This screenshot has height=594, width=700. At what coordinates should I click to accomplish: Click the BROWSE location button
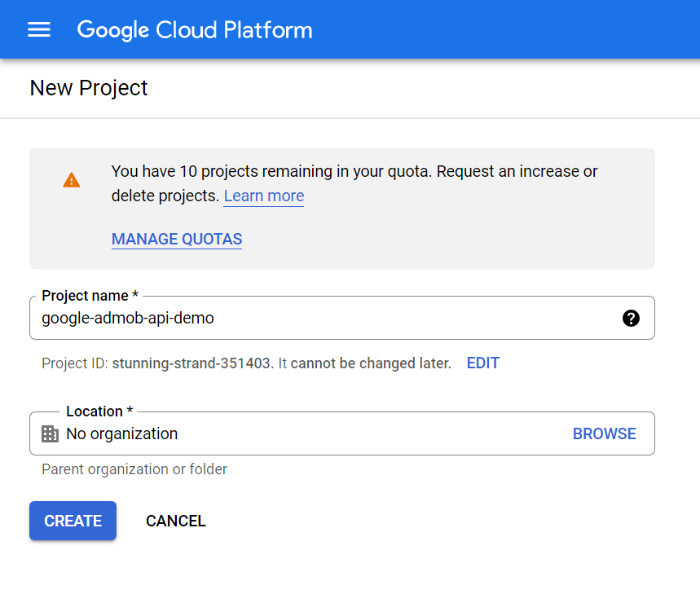[604, 433]
